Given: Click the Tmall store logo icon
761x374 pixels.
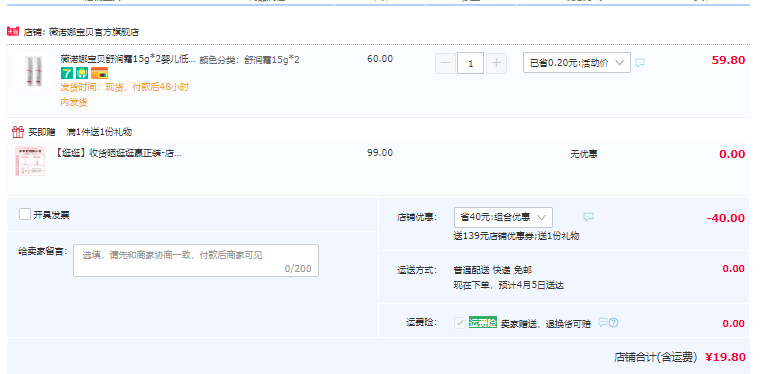Looking at the screenshot, I should (x=13, y=32).
